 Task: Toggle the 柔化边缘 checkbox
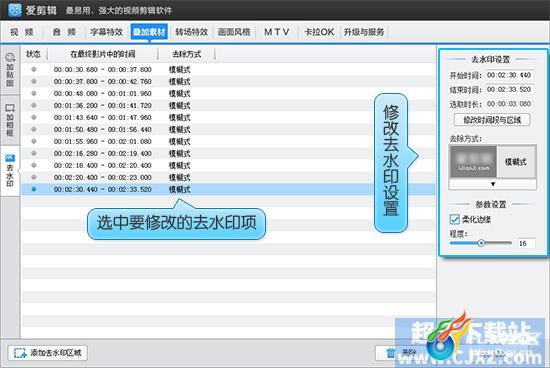click(455, 219)
